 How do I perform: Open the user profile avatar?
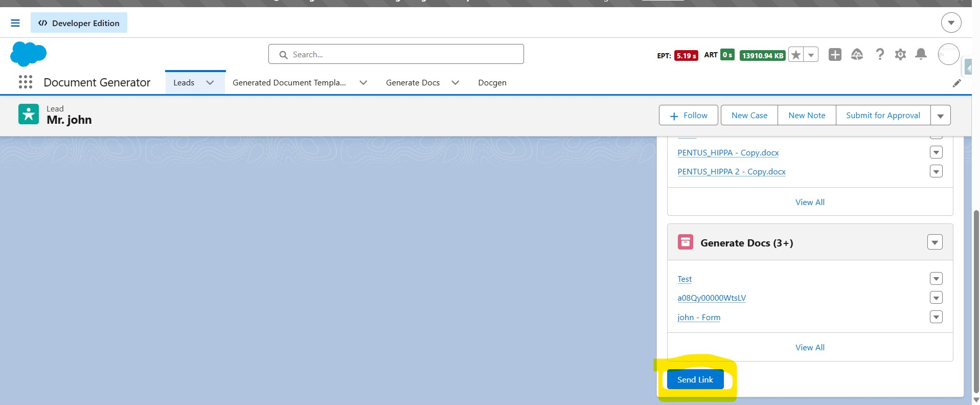point(948,54)
